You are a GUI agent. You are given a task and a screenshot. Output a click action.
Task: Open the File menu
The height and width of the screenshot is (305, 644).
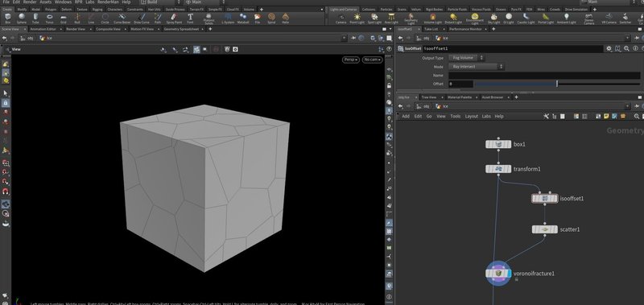coord(6,2)
